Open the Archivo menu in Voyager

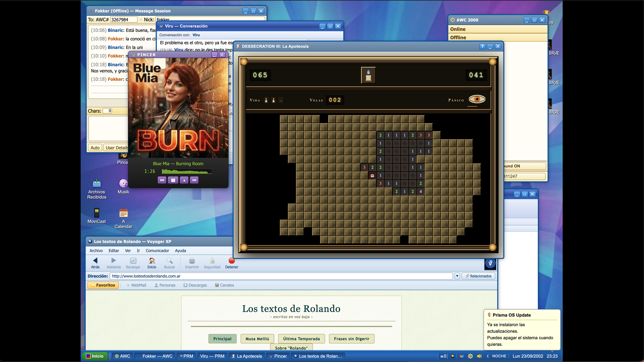(96, 251)
